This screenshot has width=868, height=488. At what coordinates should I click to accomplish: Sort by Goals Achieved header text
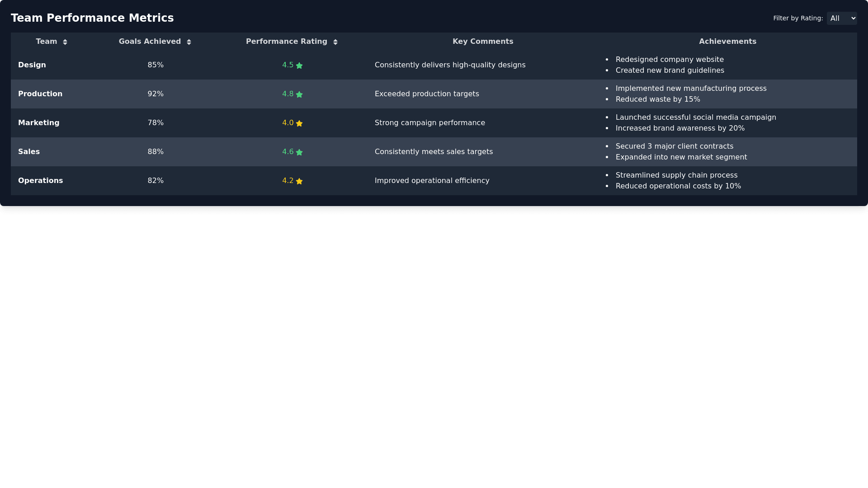click(x=150, y=42)
